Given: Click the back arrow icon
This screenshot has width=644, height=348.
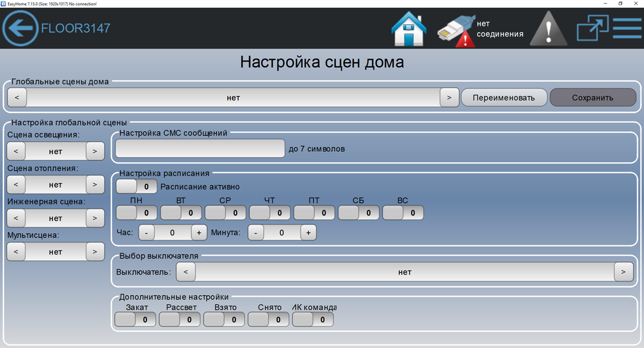Looking at the screenshot, I should 21,28.
